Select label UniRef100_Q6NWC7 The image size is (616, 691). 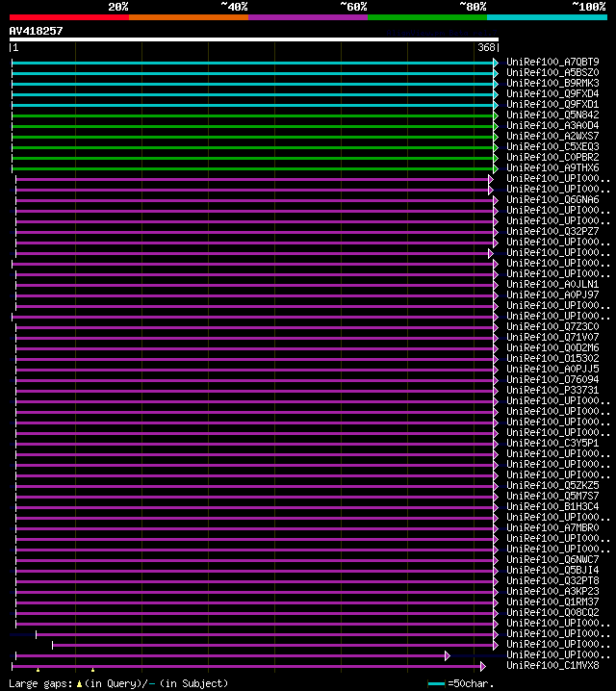click(x=552, y=559)
